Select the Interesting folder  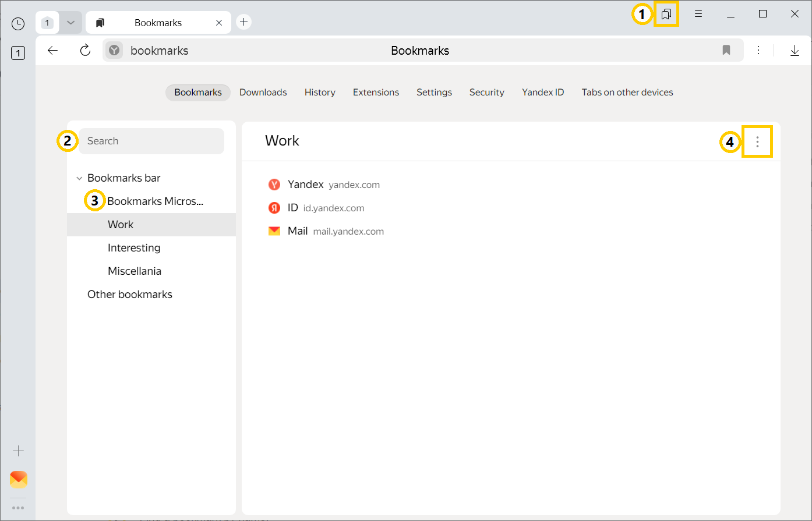coord(134,248)
